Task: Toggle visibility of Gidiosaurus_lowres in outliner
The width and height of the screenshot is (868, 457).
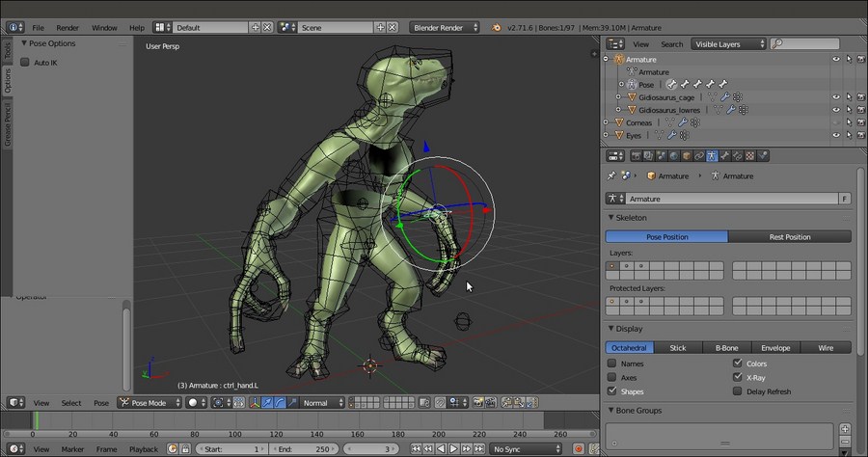Action: (836, 110)
